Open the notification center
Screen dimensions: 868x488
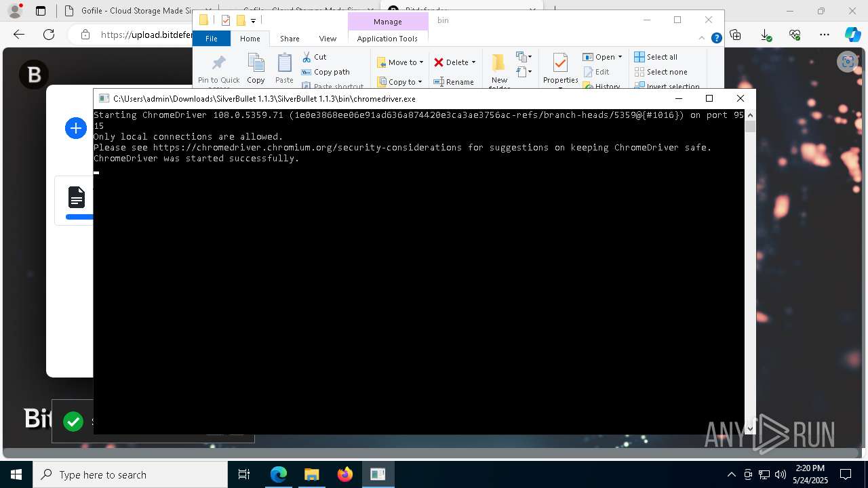pos(846,474)
